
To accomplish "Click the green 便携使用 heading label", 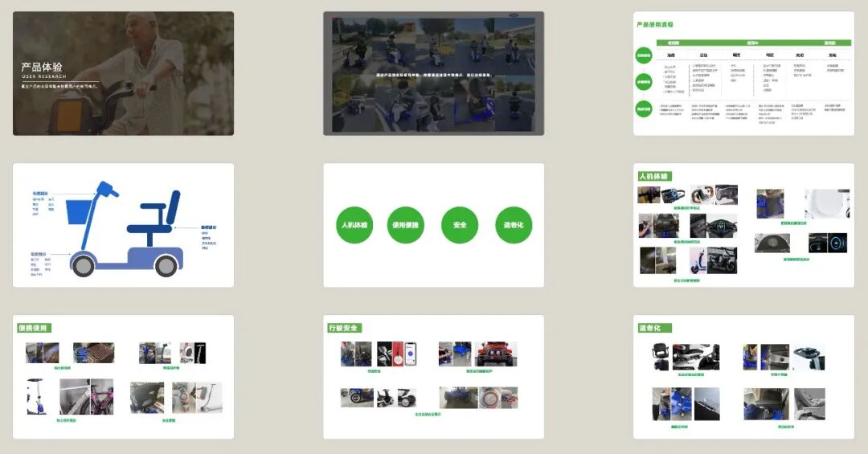I will pyautogui.click(x=35, y=328).
